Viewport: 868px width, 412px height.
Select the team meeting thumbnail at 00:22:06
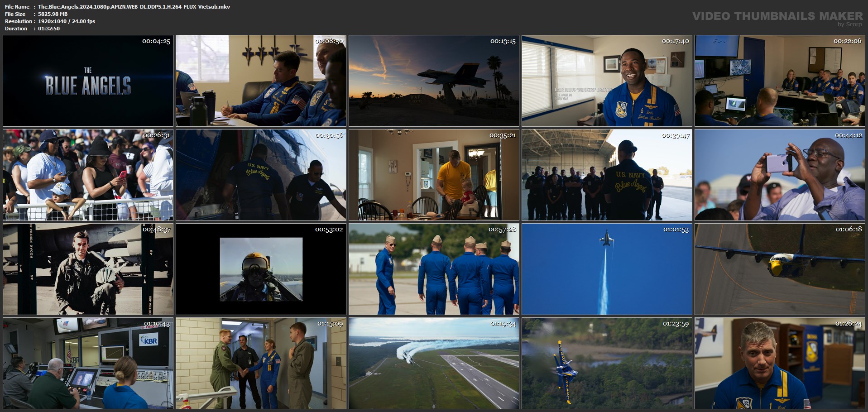coord(780,81)
